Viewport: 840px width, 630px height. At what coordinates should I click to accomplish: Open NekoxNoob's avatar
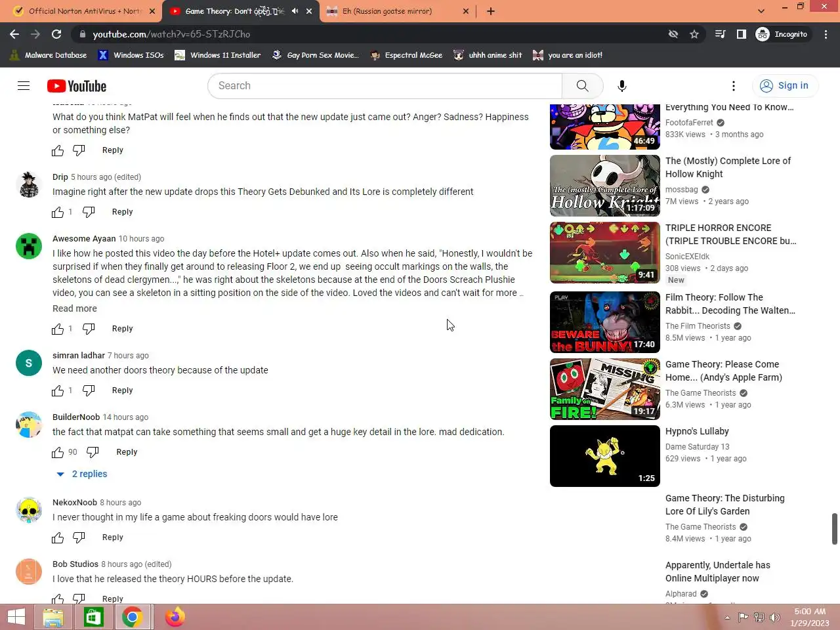(x=29, y=510)
